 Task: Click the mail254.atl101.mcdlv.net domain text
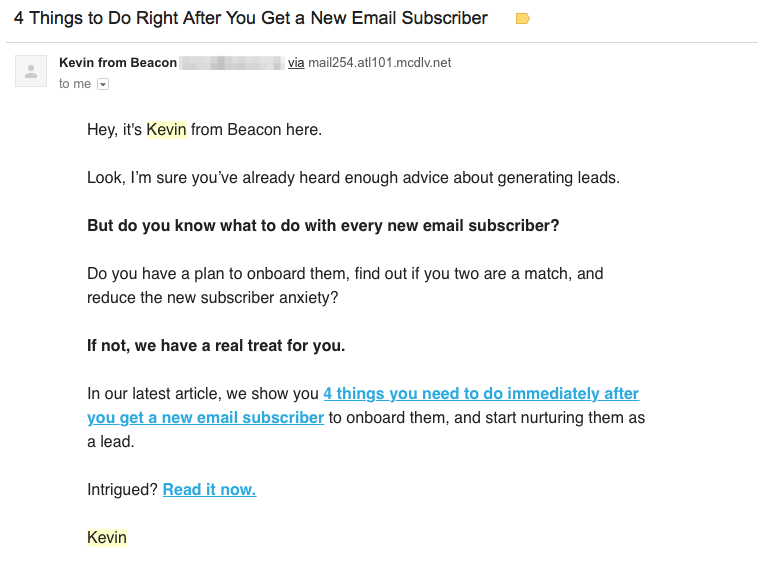[x=379, y=63]
